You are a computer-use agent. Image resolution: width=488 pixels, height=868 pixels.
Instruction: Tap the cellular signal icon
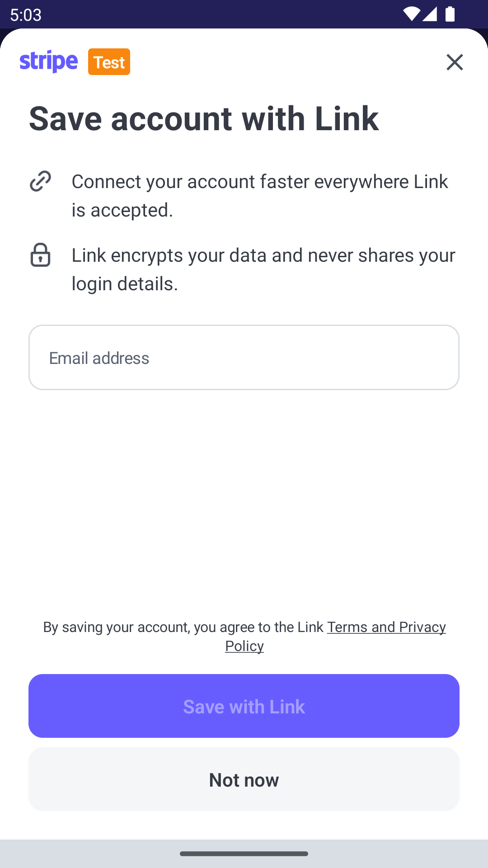coord(430,14)
